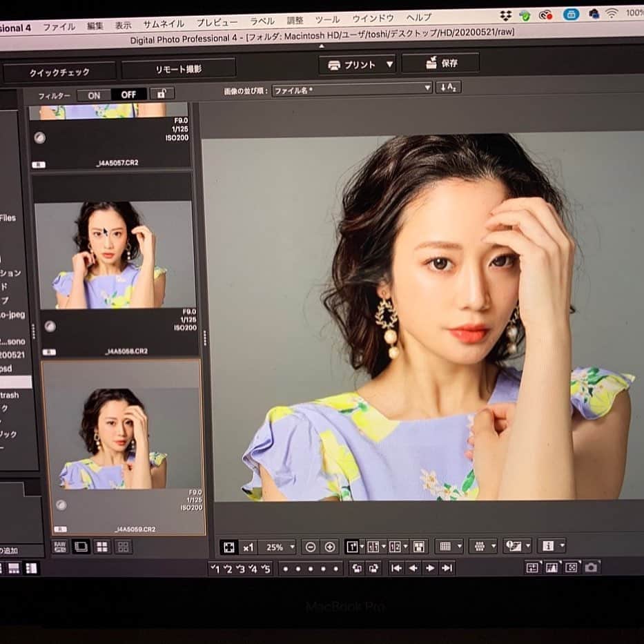Open the 表示 menu

(x=123, y=25)
